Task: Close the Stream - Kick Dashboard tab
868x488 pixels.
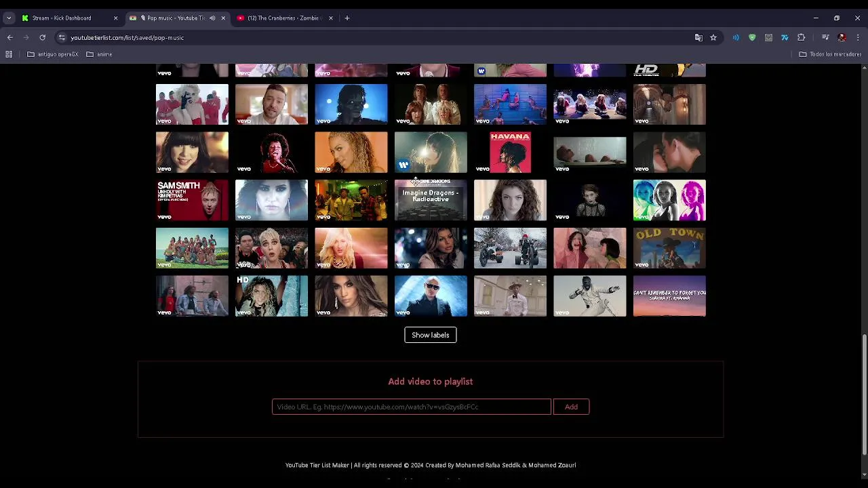Action: point(115,18)
